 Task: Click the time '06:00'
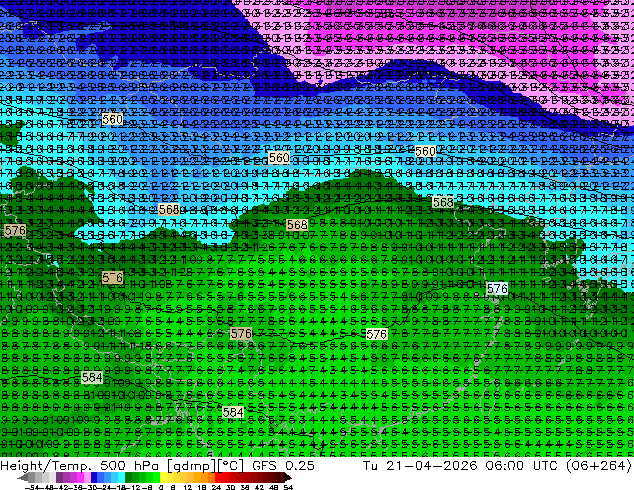(505, 466)
